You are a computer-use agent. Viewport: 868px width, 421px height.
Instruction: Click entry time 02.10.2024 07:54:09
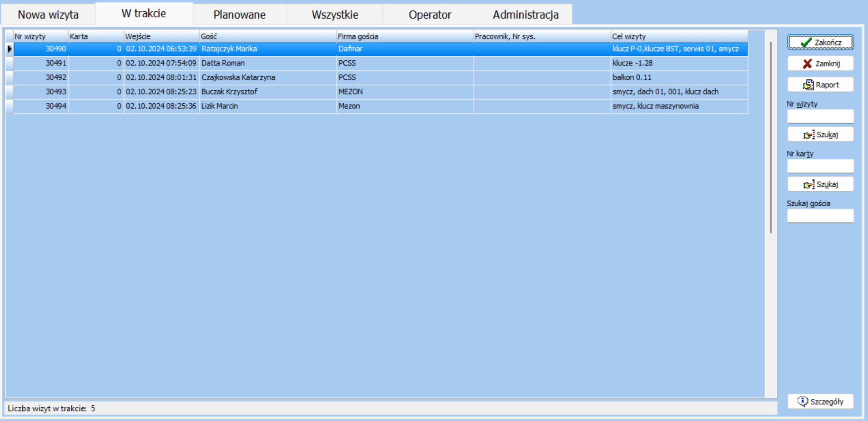tap(161, 63)
